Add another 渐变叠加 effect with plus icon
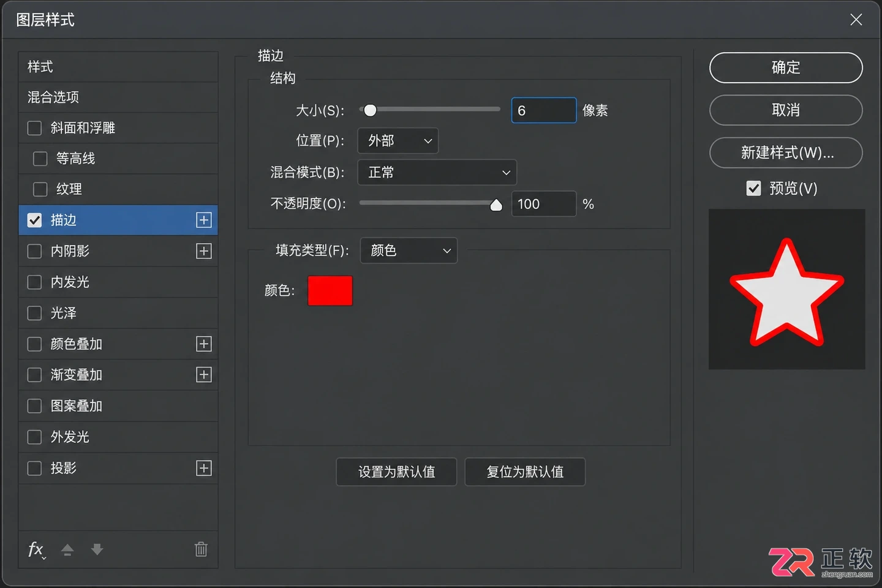This screenshot has height=588, width=882. (204, 374)
